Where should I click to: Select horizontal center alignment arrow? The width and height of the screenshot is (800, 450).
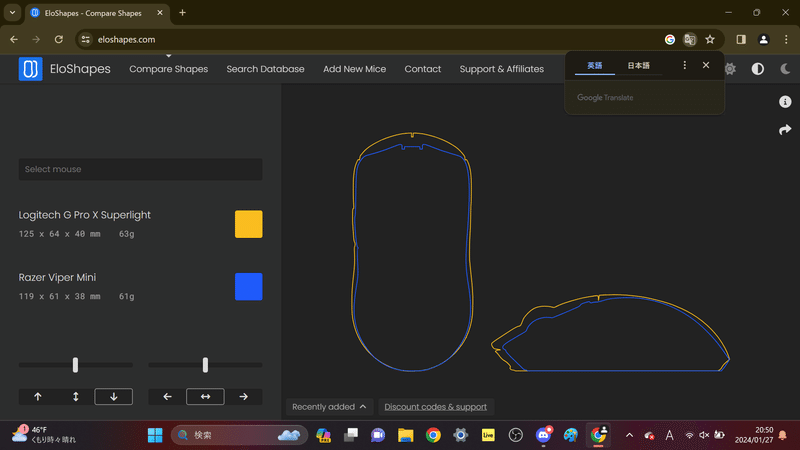coord(205,396)
